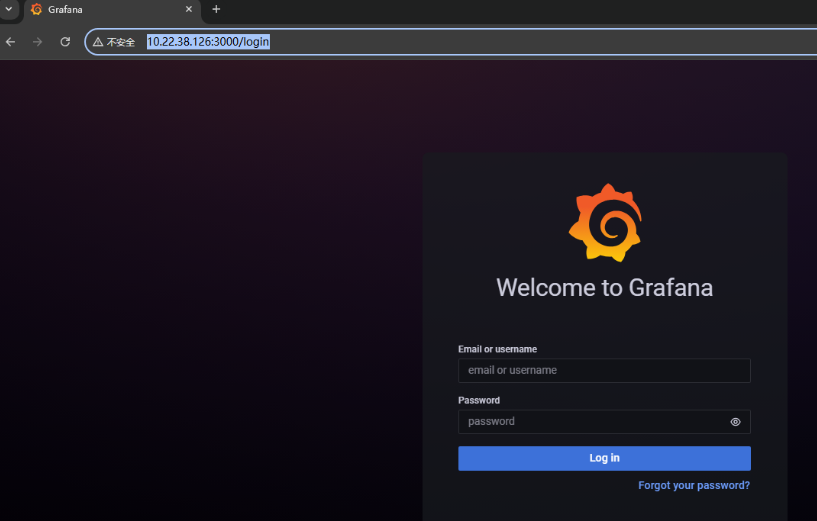The image size is (817, 521).
Task: Click the Grafana favicon in the tab
Action: click(36, 9)
